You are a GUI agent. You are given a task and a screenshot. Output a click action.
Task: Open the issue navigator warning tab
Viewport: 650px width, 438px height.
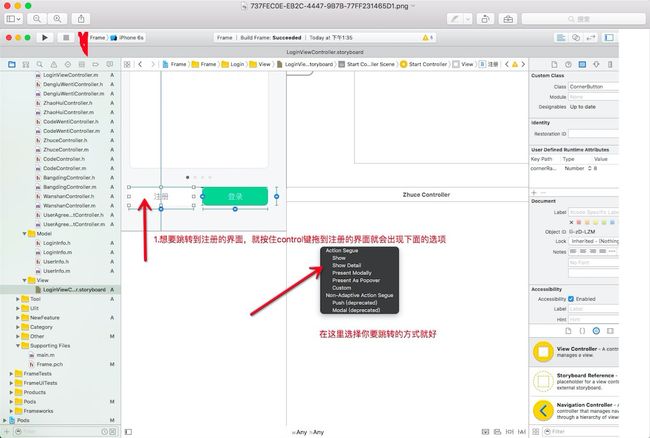pyautogui.click(x=54, y=64)
